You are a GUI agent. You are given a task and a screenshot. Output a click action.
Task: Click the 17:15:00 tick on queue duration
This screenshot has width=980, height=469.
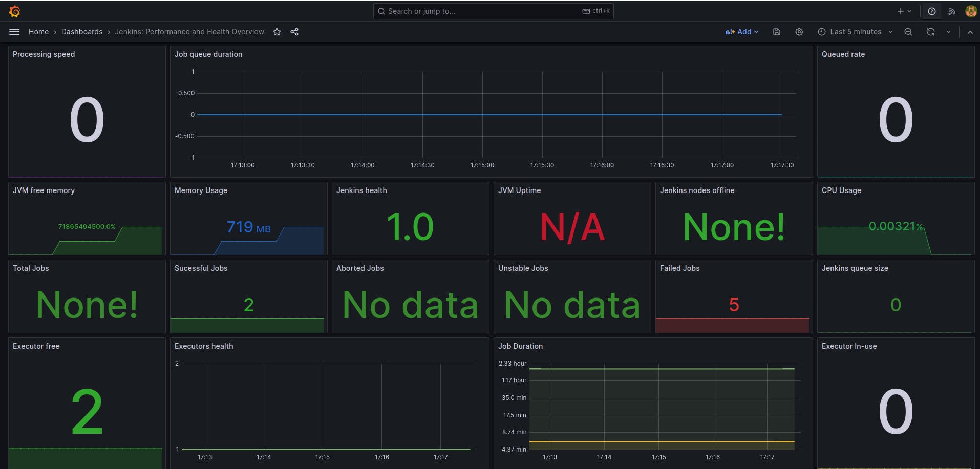click(x=482, y=165)
